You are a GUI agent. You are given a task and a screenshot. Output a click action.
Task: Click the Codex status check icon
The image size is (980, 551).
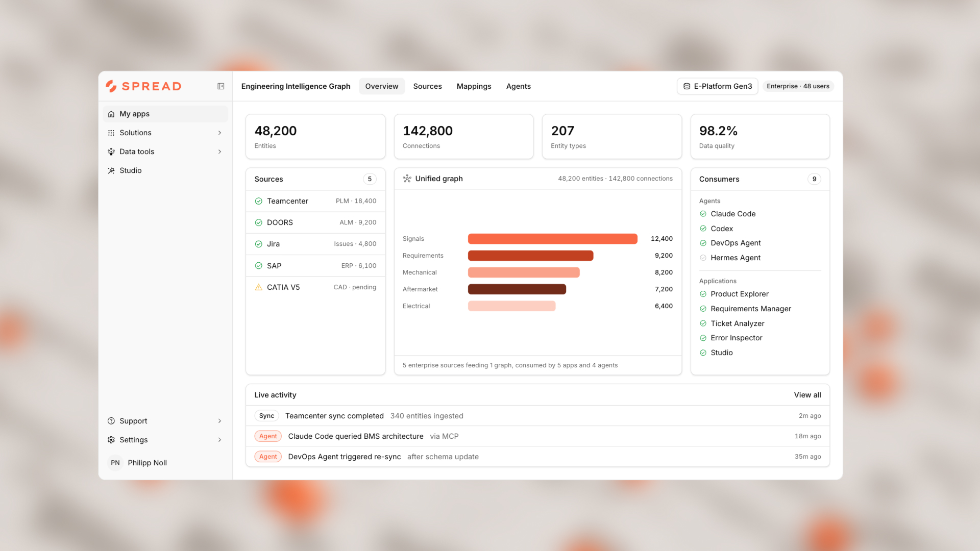click(703, 229)
